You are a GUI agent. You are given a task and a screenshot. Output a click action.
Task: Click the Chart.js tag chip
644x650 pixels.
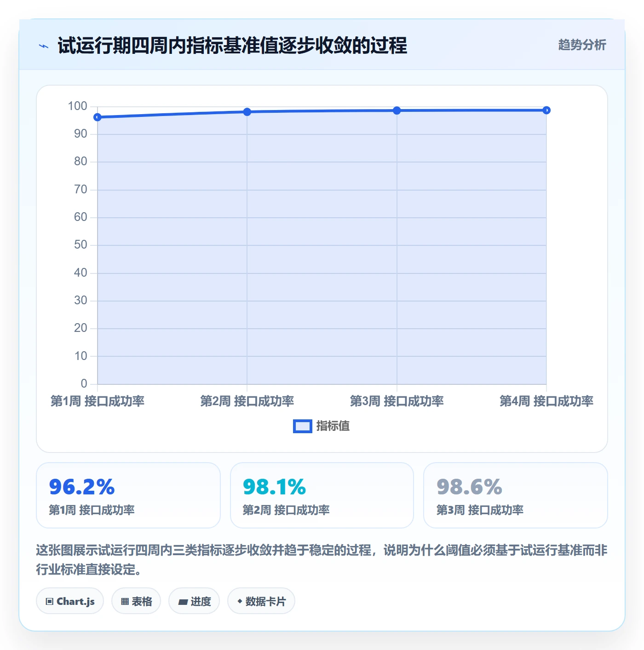click(70, 601)
